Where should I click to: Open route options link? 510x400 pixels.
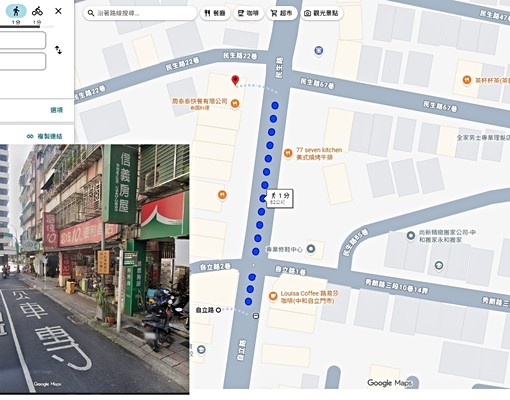click(x=56, y=110)
